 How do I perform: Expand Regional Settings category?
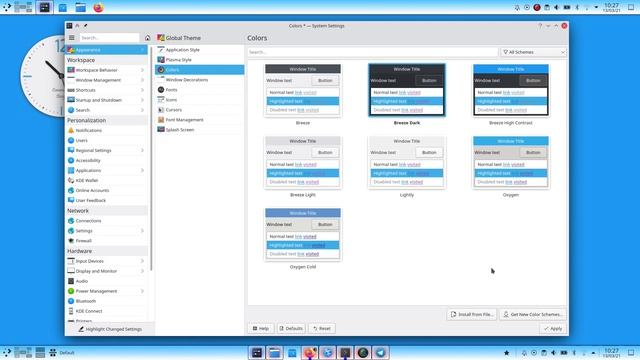(142, 151)
